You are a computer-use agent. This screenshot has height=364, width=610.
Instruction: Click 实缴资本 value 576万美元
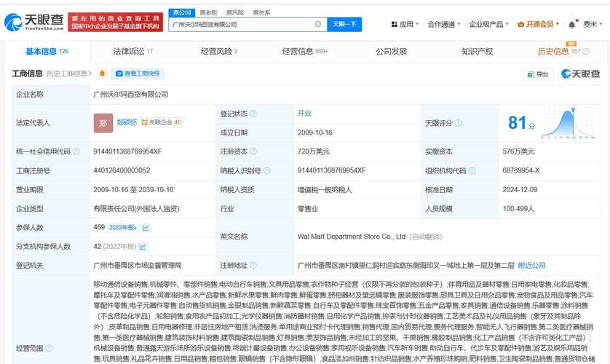518,151
